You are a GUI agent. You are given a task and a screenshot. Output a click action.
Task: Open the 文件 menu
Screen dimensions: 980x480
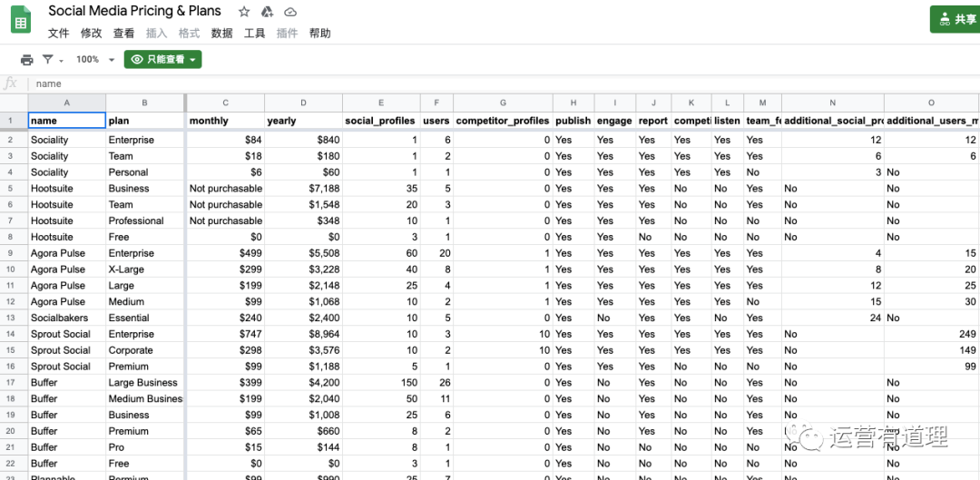pos(59,34)
